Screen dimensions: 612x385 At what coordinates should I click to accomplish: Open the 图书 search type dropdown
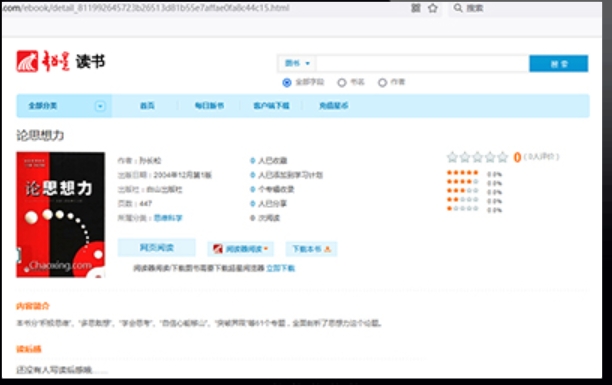[x=297, y=63]
